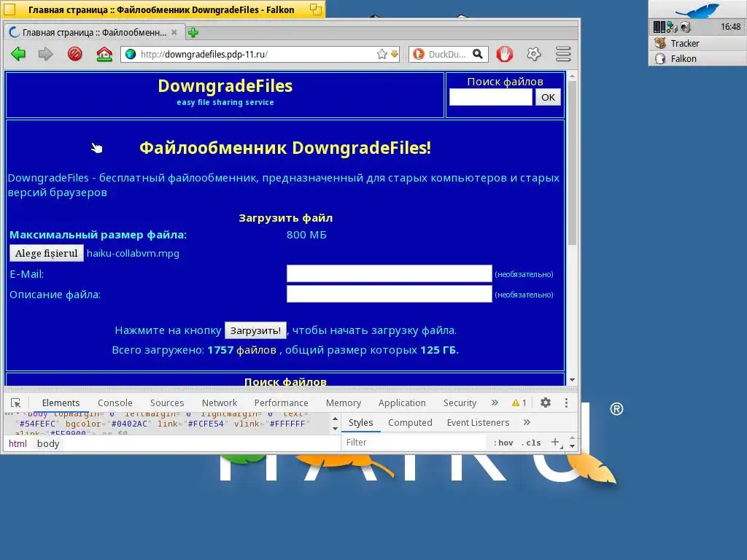Focus the DuckDuckGo search field
The height and width of the screenshot is (560, 747).
447,54
